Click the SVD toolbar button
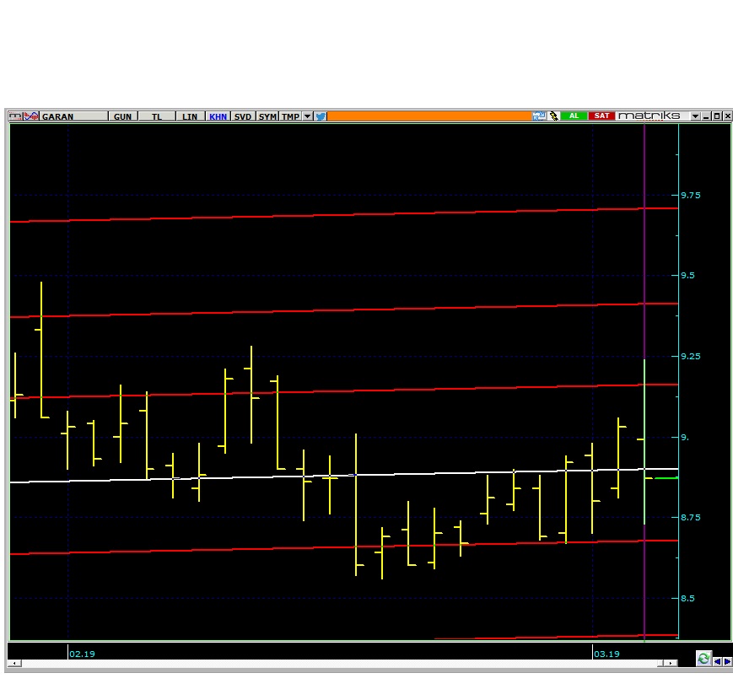Viewport: 733px width, 700px height. pyautogui.click(x=243, y=116)
